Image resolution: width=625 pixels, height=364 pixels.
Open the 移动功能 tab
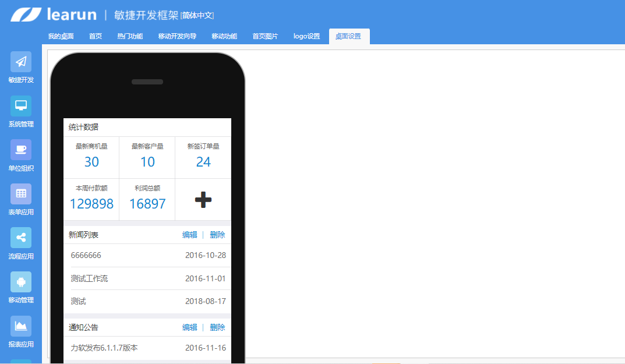224,36
